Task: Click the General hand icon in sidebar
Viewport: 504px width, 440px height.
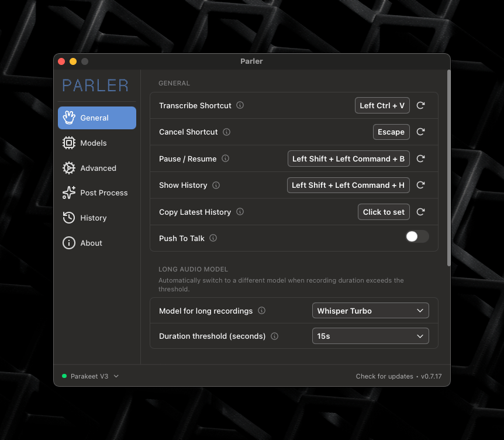Action: pyautogui.click(x=69, y=118)
